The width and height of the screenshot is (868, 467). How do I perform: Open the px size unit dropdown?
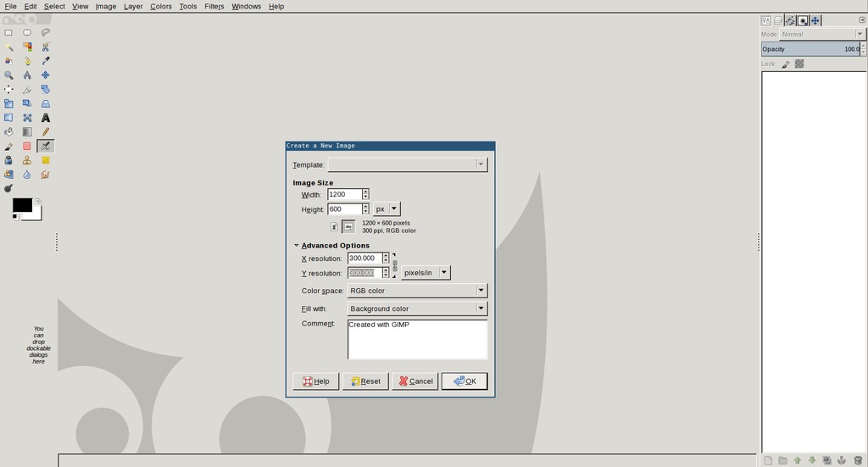387,209
